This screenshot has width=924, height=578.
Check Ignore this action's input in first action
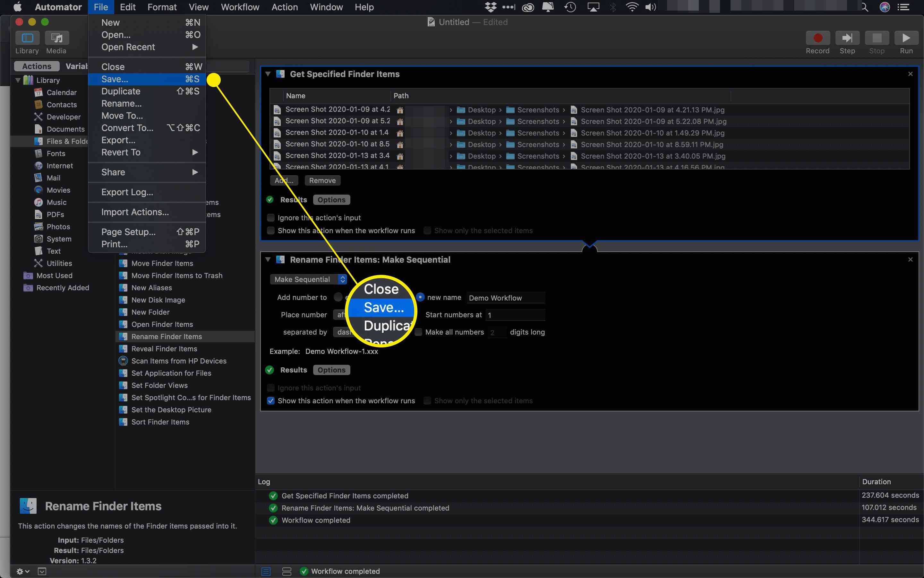pyautogui.click(x=271, y=218)
